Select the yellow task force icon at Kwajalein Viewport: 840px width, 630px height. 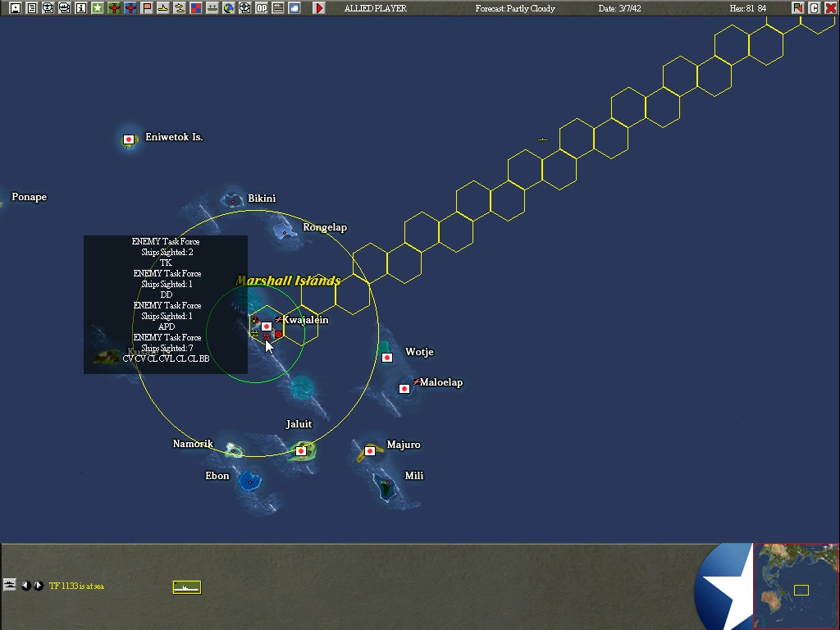[255, 334]
